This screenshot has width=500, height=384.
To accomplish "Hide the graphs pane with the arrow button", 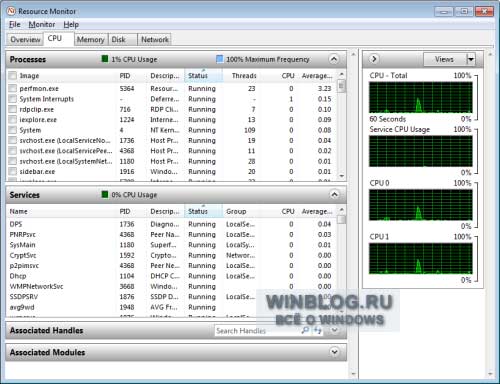I will (x=374, y=59).
